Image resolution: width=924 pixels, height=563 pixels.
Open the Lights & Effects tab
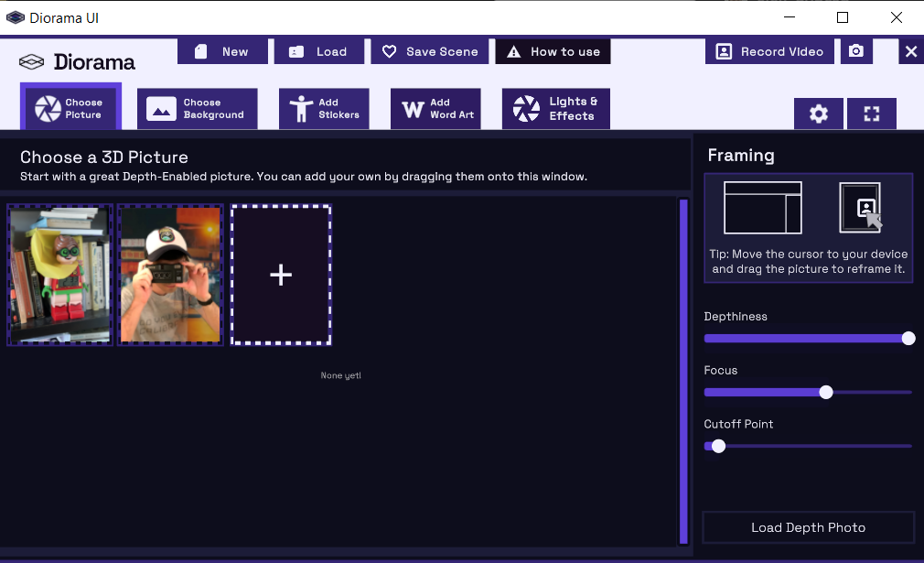click(x=555, y=109)
